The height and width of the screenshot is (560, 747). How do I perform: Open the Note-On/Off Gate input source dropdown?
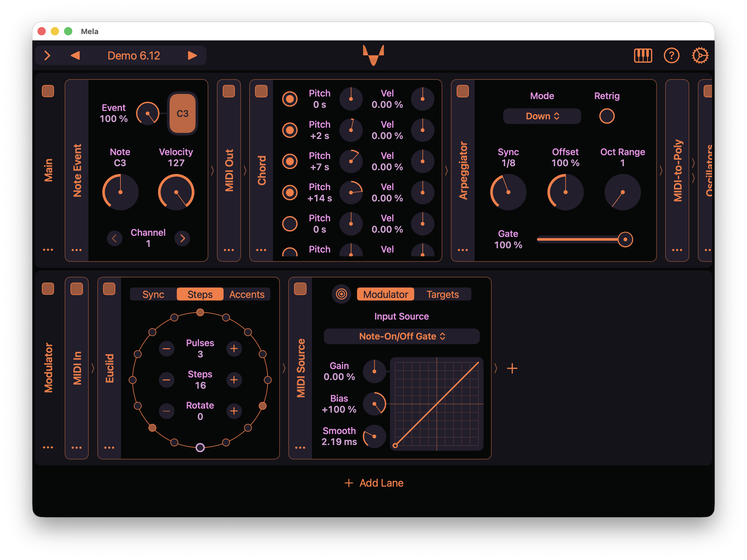[x=402, y=336]
